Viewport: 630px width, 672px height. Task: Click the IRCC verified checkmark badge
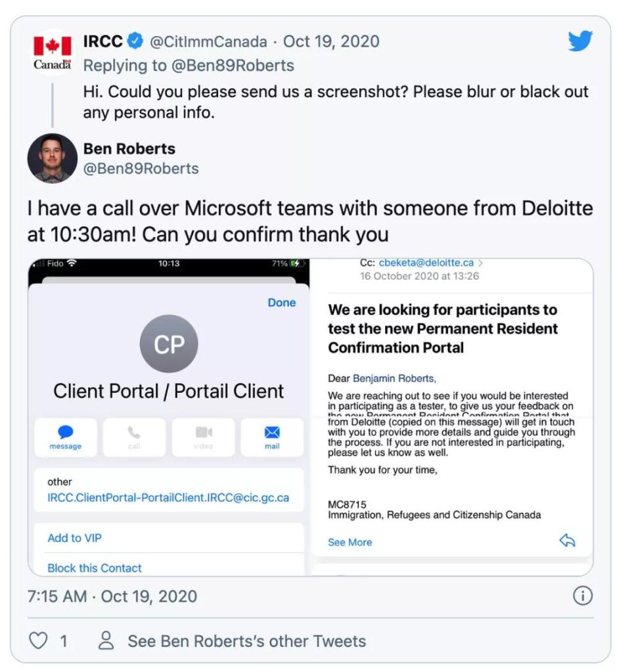pyautogui.click(x=135, y=41)
